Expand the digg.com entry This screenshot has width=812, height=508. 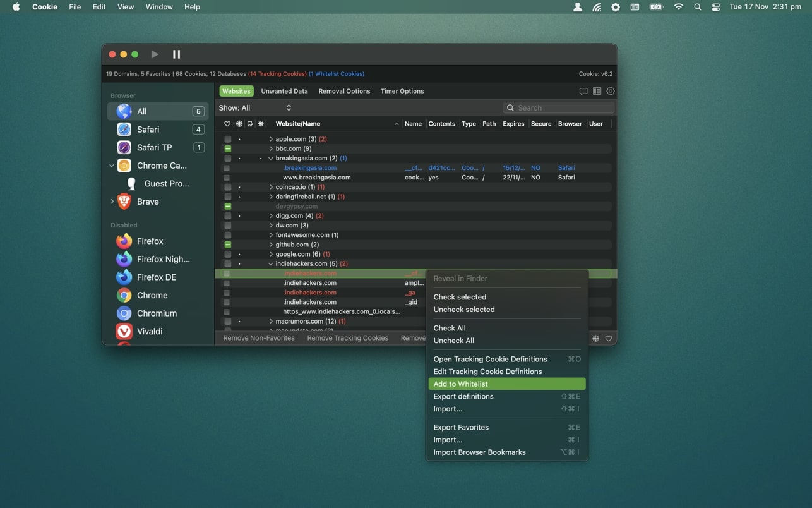(271, 216)
